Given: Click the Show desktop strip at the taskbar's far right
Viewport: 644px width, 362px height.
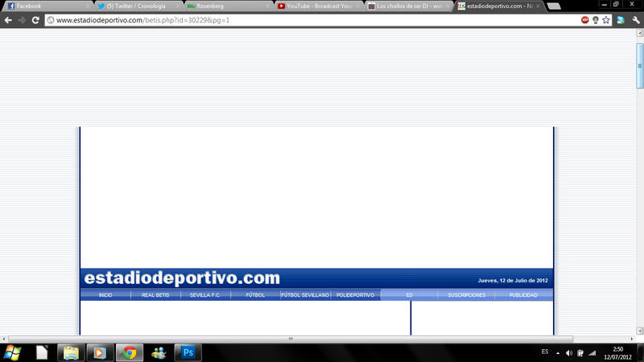Looking at the screenshot, I should (641, 353).
